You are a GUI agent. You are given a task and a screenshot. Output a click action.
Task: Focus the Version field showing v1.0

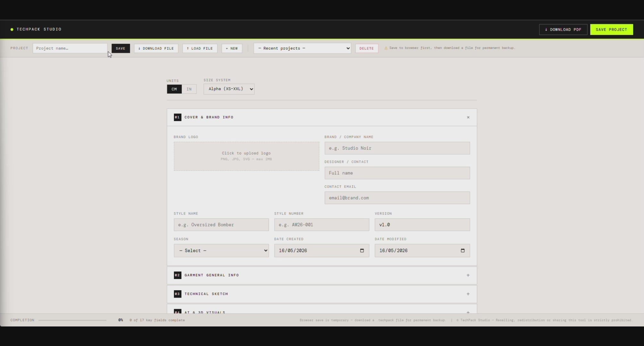pos(422,225)
